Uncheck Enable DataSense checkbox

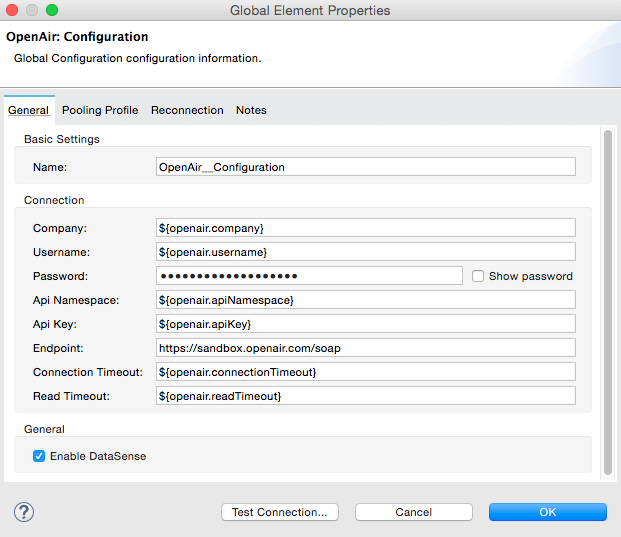(x=39, y=456)
